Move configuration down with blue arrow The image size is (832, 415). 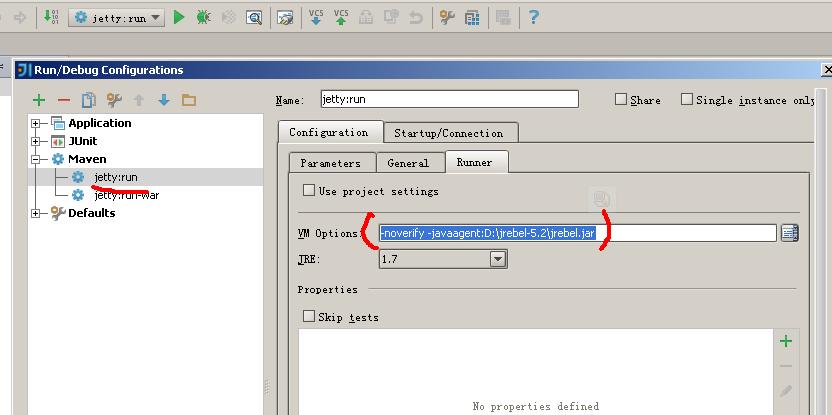click(x=164, y=100)
